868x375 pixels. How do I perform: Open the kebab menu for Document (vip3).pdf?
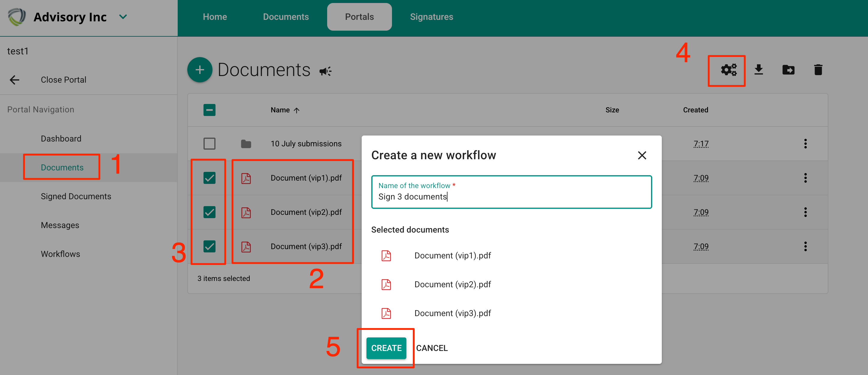point(805,246)
